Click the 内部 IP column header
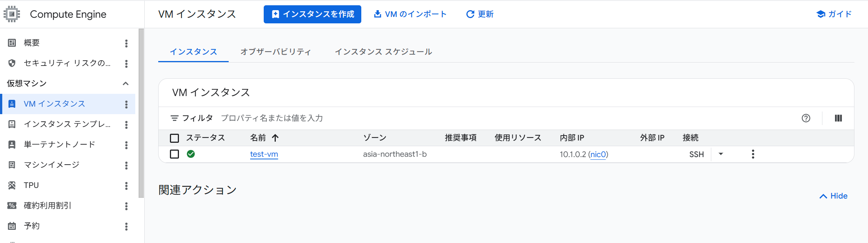This screenshot has width=868, height=243. pos(572,138)
